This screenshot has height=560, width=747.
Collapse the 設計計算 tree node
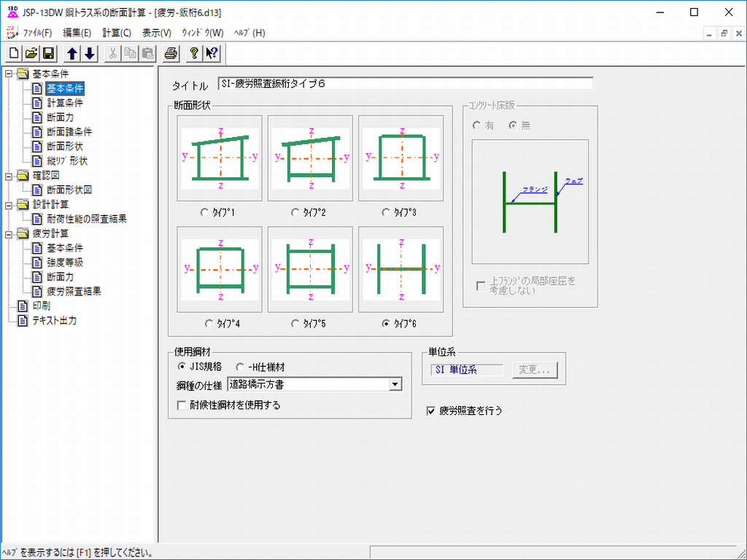pos(9,205)
